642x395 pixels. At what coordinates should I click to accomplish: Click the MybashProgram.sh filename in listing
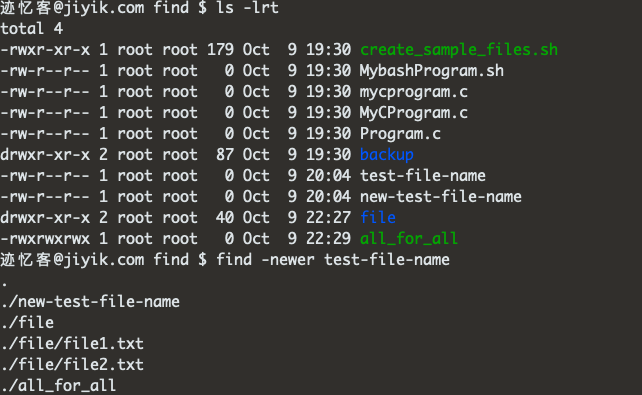click(432, 71)
